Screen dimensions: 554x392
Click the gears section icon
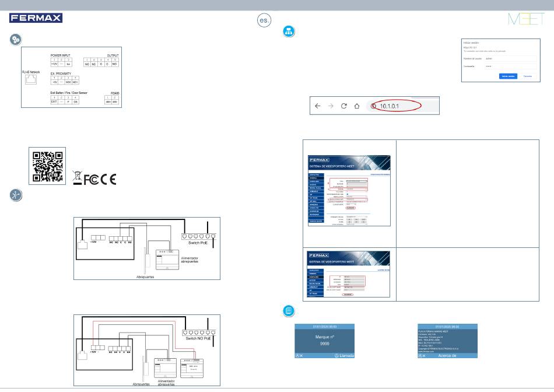[x=16, y=40]
